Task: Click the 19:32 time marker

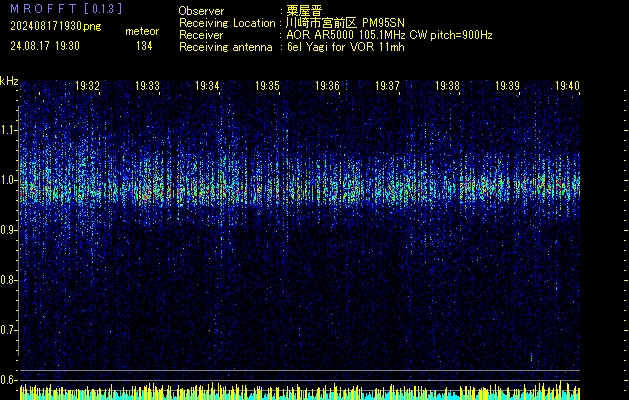Action: click(x=87, y=86)
